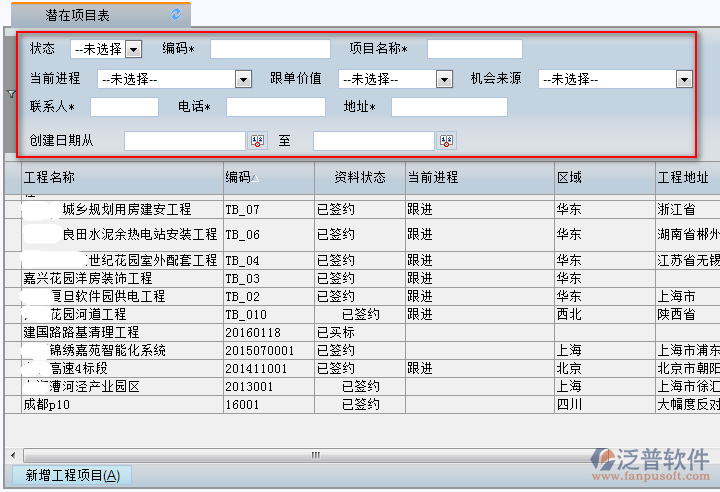The image size is (720, 492).
Task: Open the 当前进程 dropdown list
Action: [x=243, y=79]
